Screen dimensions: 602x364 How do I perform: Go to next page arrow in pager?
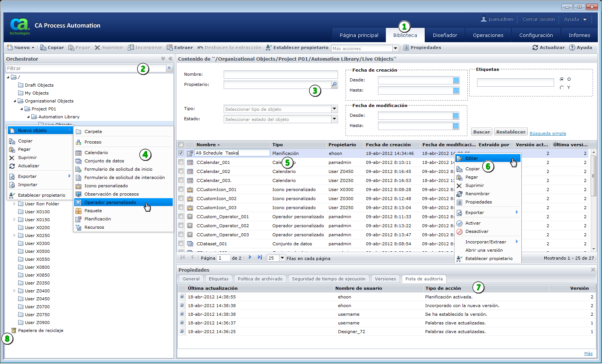(250, 257)
